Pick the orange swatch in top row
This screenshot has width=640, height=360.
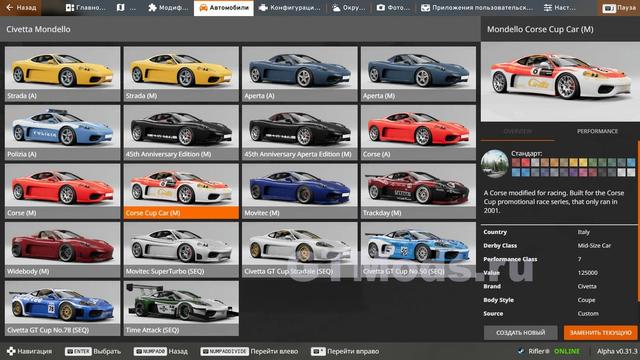(x=554, y=162)
